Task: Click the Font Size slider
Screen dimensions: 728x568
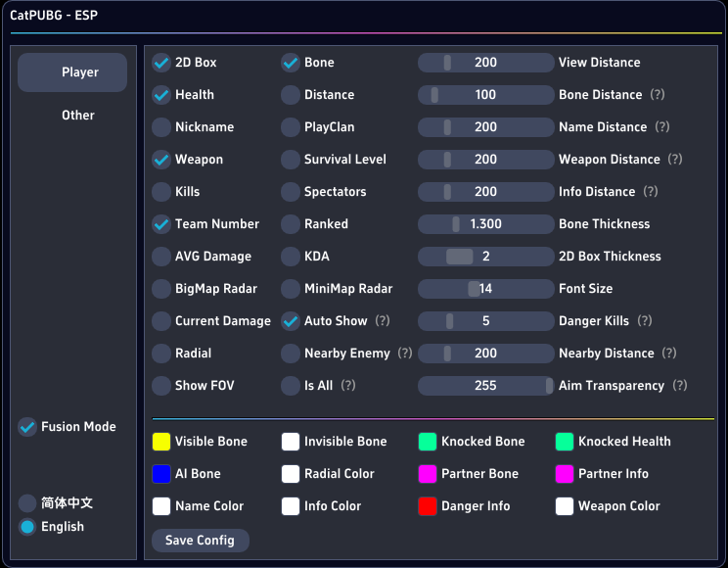Action: point(485,289)
